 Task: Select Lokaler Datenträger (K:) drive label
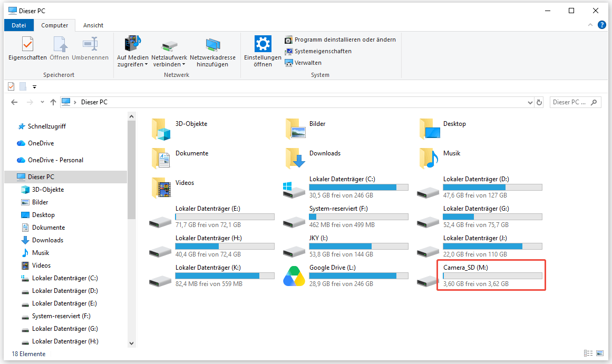pos(208,268)
